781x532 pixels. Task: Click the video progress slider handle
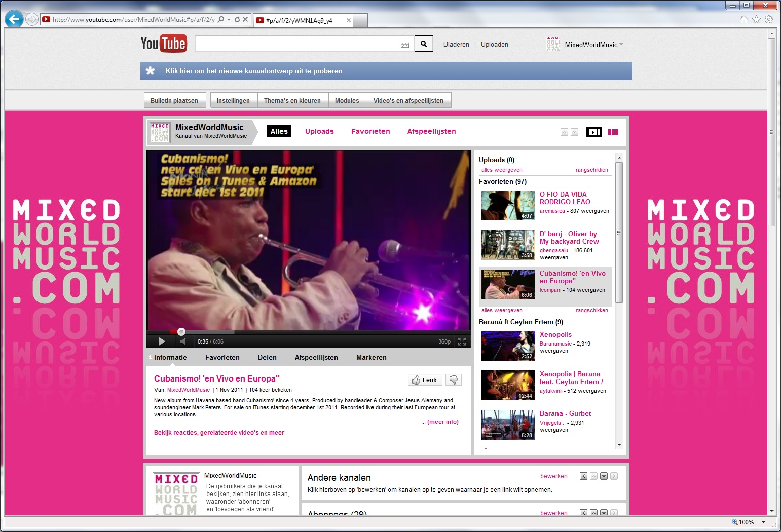pos(181,332)
